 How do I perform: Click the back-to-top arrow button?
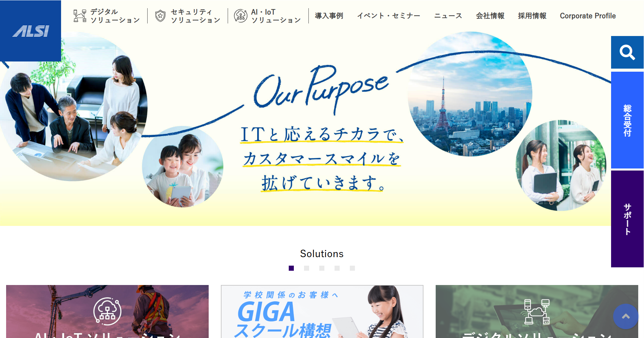pos(626,316)
